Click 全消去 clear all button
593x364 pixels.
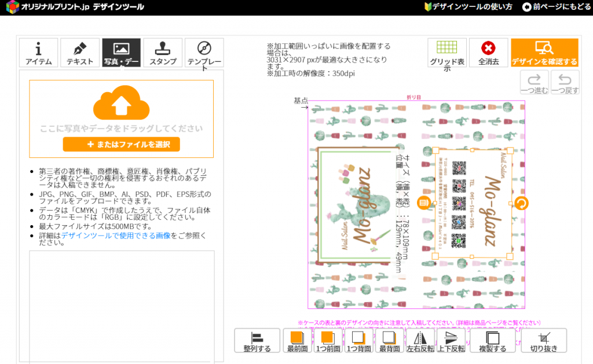click(x=488, y=53)
